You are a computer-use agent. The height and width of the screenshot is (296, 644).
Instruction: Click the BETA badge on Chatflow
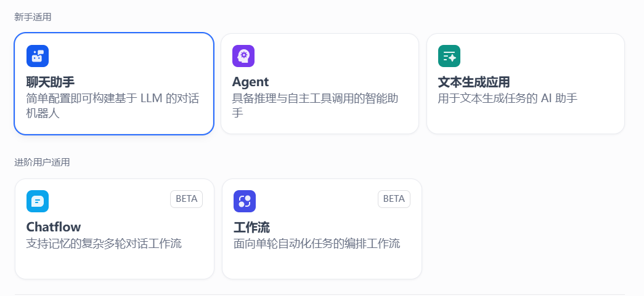point(186,199)
